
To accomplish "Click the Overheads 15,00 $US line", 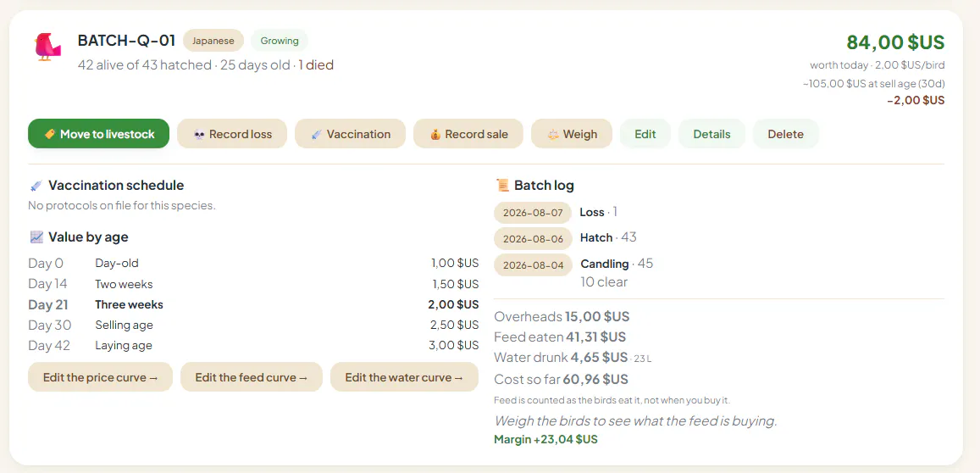I will (562, 316).
